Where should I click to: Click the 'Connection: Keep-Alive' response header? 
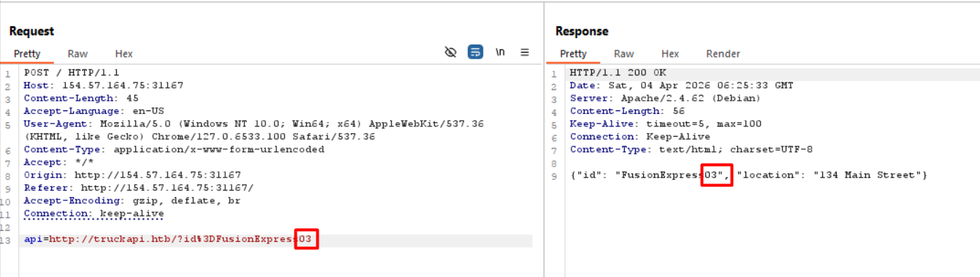(x=639, y=137)
